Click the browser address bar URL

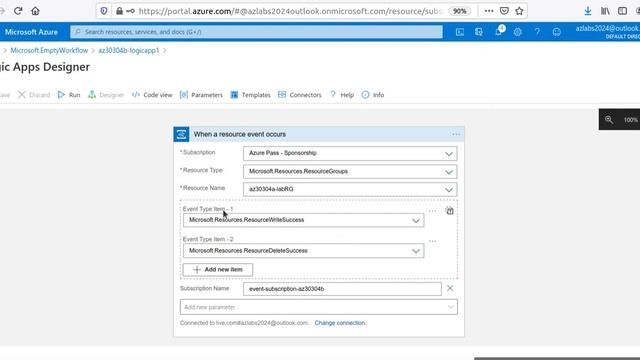pyautogui.click(x=290, y=11)
